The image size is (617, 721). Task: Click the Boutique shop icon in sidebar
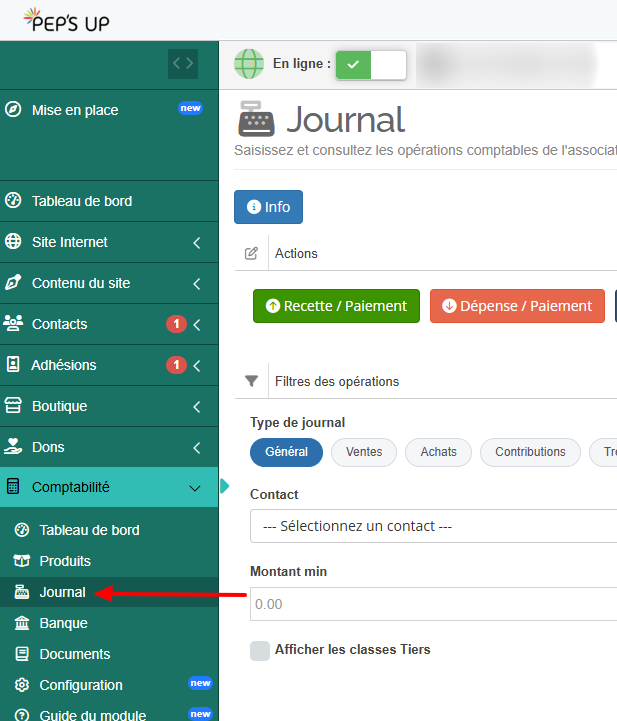tap(13, 406)
